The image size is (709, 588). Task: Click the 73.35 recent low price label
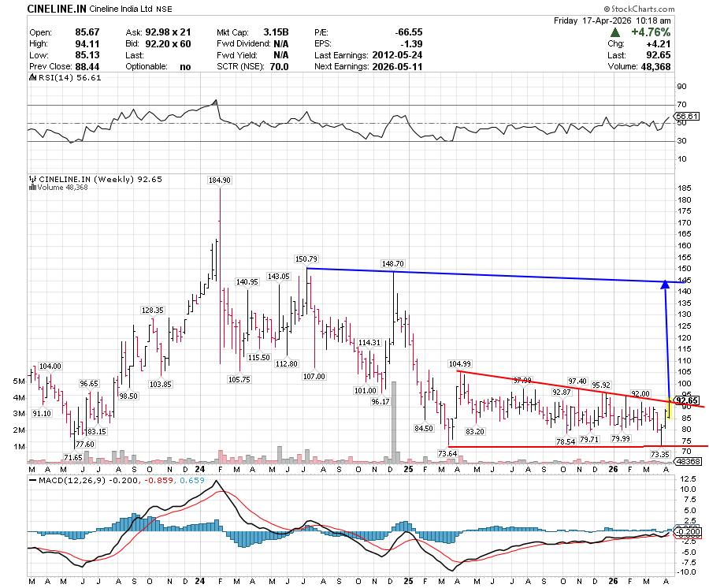[659, 454]
